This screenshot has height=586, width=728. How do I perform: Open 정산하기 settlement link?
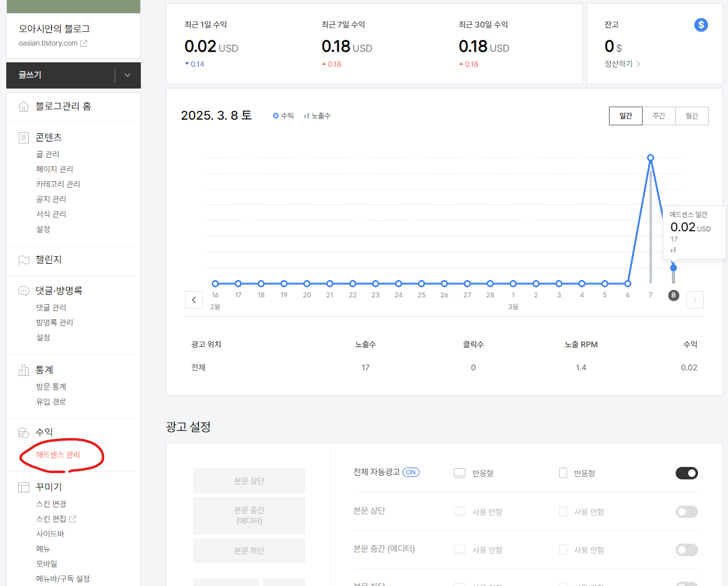point(622,64)
